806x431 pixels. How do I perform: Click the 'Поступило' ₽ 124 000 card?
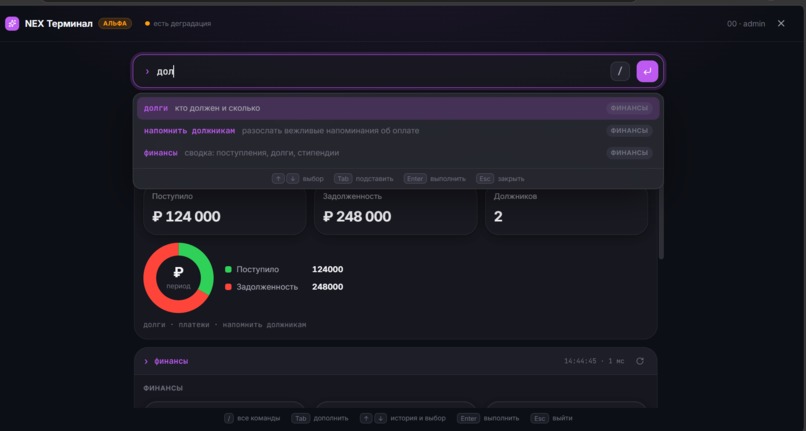[225, 211]
